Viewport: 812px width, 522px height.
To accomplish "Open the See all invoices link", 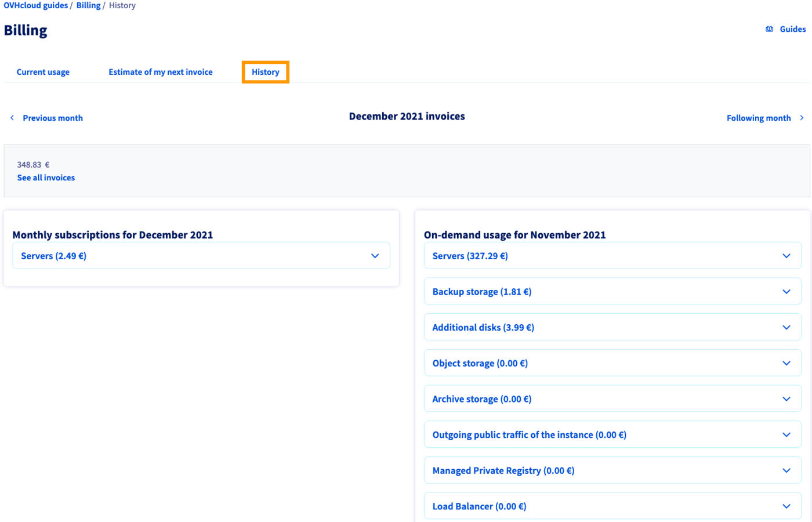I will coord(46,178).
